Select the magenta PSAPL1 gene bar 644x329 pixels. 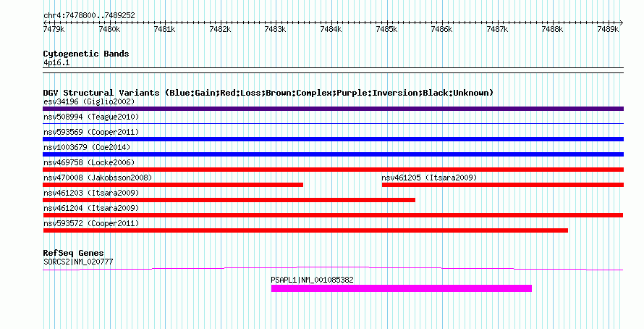402,288
